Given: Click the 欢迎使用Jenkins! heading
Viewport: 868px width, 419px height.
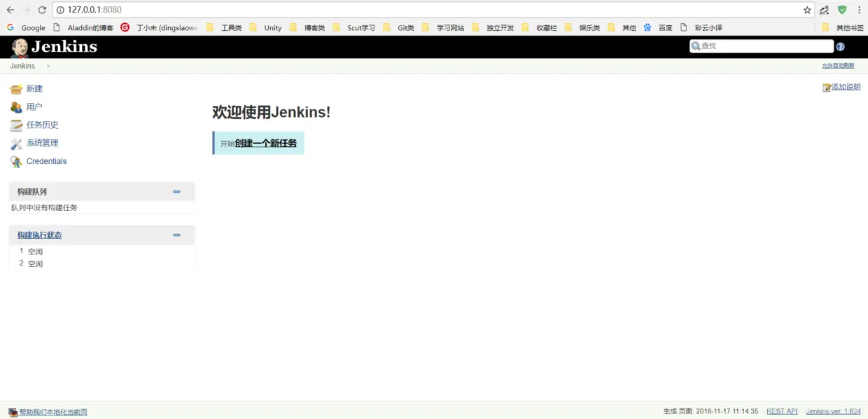Looking at the screenshot, I should click(x=271, y=112).
